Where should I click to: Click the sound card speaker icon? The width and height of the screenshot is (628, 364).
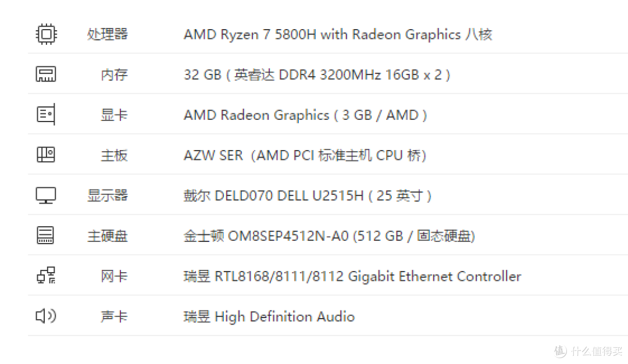pyautogui.click(x=46, y=316)
